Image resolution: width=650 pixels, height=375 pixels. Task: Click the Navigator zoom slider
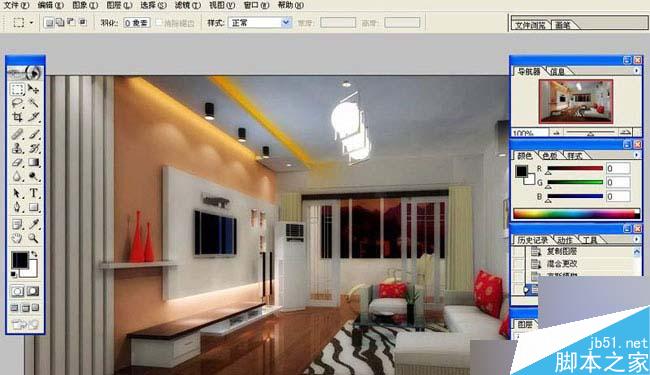click(x=591, y=133)
